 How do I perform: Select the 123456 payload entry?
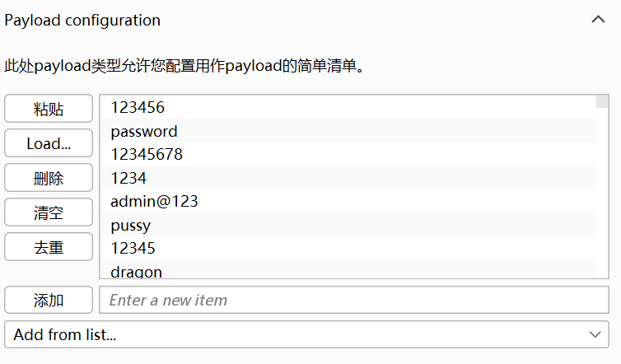348,107
